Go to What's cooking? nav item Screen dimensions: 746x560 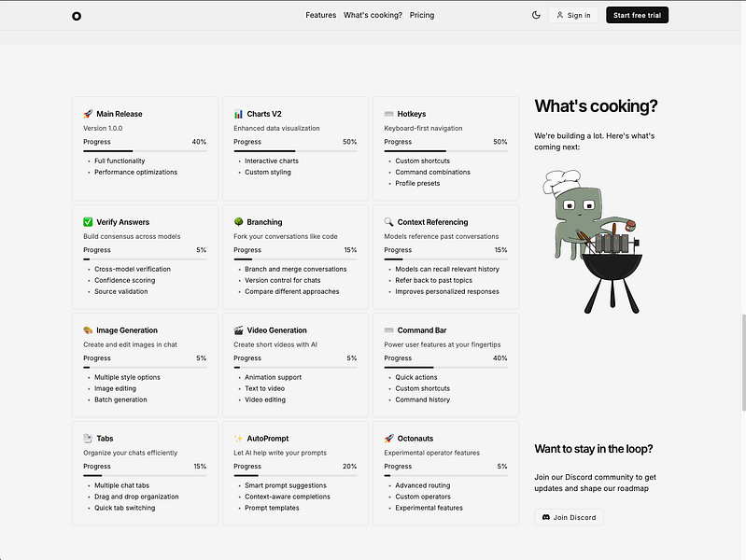(x=373, y=15)
